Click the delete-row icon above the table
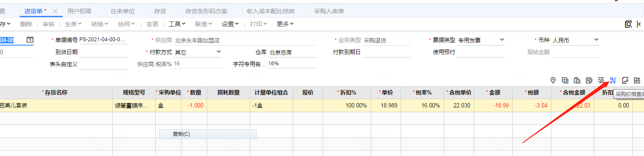 click(589, 80)
